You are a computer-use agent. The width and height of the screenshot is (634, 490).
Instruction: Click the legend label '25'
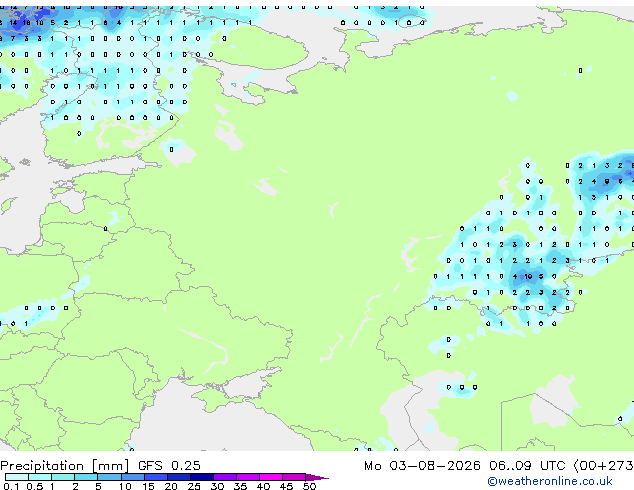click(194, 486)
